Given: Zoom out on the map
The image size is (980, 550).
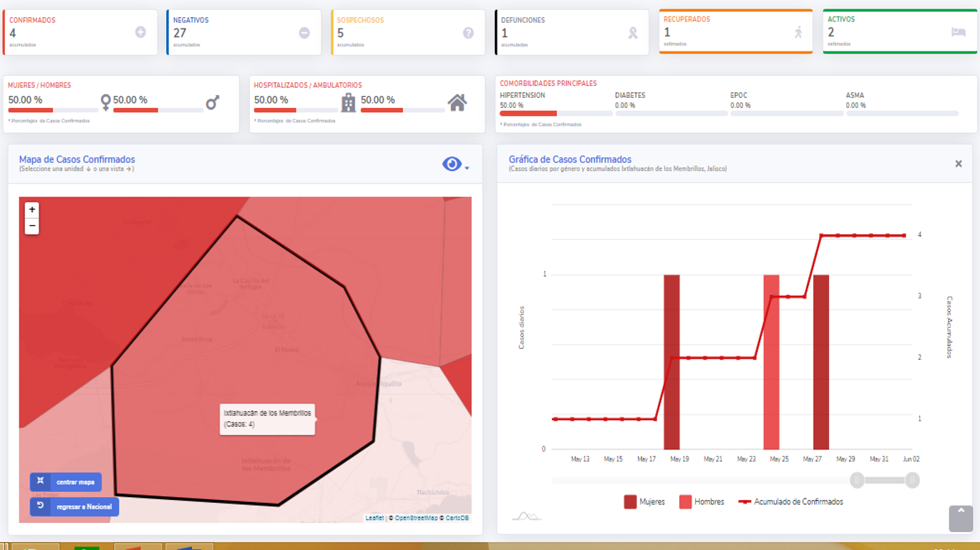Looking at the screenshot, I should click(x=31, y=226).
